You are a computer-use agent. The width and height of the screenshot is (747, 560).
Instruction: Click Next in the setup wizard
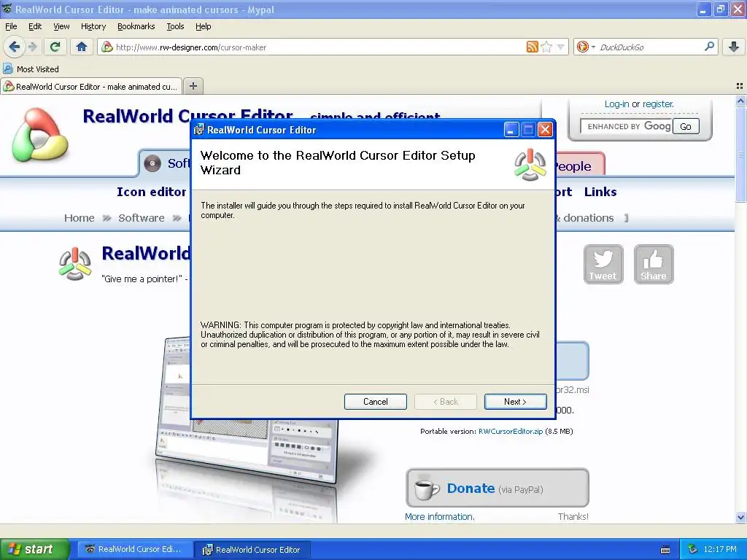click(x=516, y=402)
